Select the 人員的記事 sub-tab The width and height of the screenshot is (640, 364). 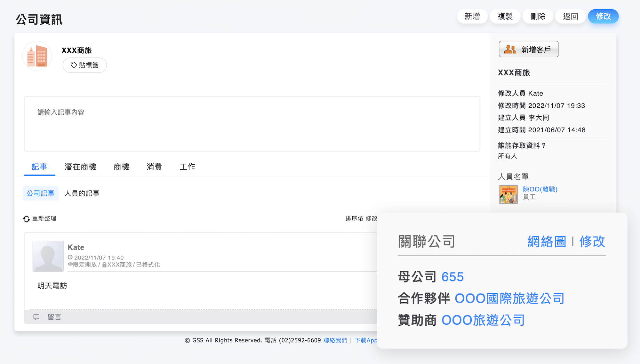(82, 193)
